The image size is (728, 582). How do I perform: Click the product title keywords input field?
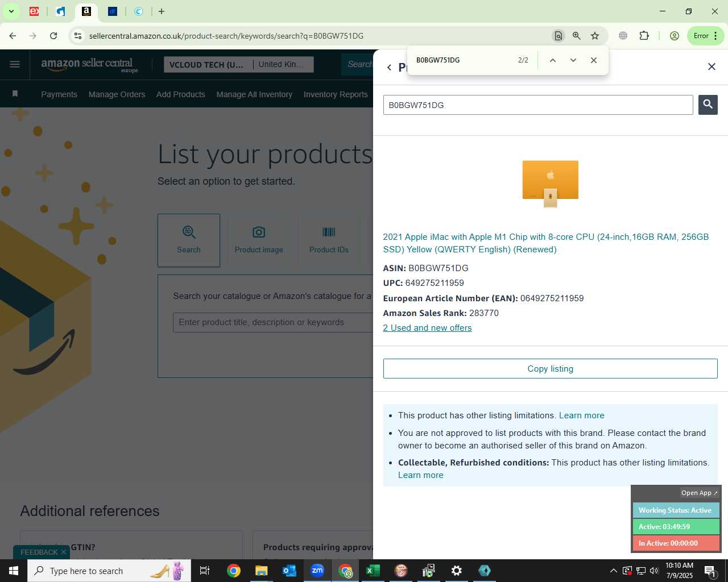(x=273, y=322)
